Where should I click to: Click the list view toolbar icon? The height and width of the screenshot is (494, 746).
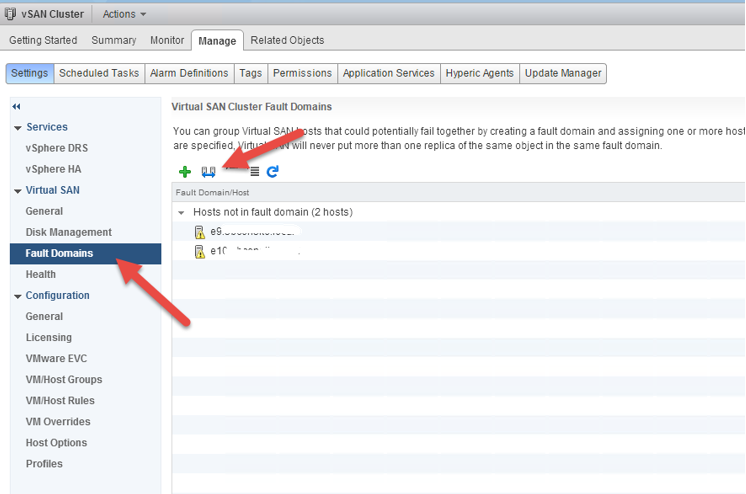[255, 171]
